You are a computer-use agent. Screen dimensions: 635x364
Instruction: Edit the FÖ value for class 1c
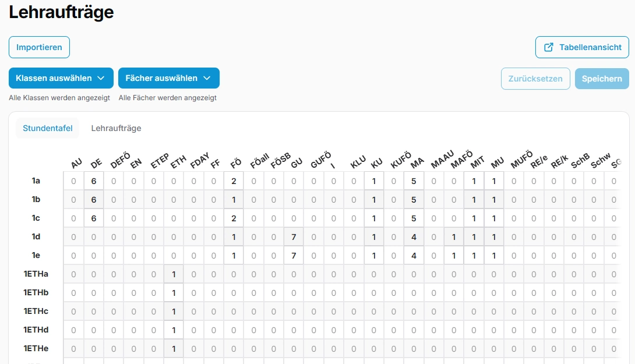pos(234,218)
